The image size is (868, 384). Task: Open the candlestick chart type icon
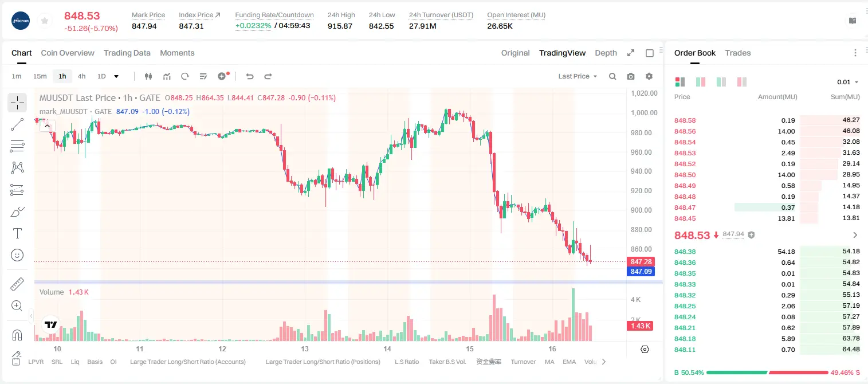148,76
